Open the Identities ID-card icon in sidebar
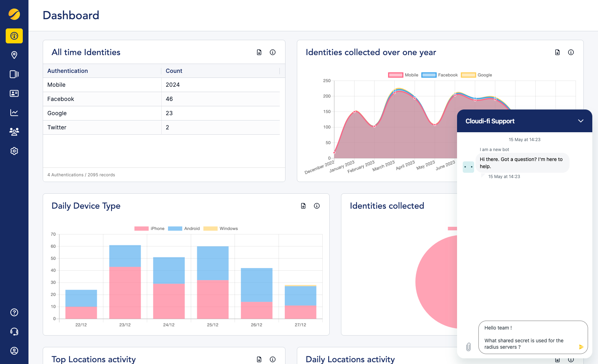 coord(14,93)
